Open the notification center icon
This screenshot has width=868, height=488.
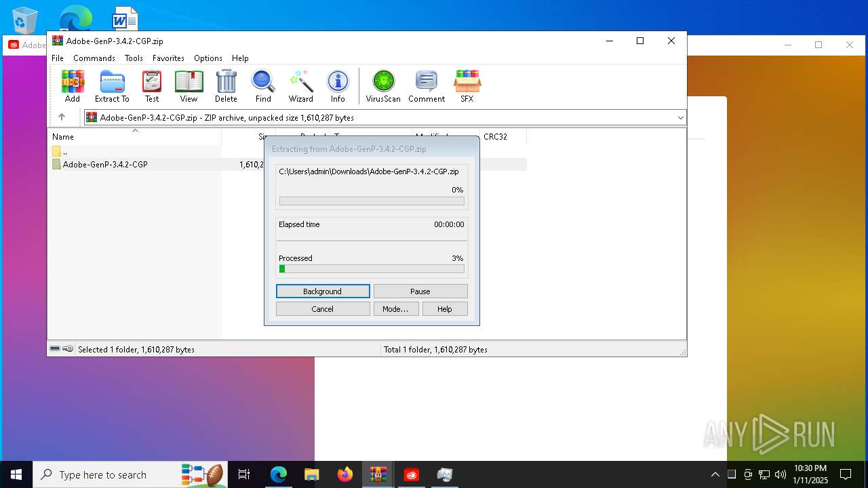846,474
